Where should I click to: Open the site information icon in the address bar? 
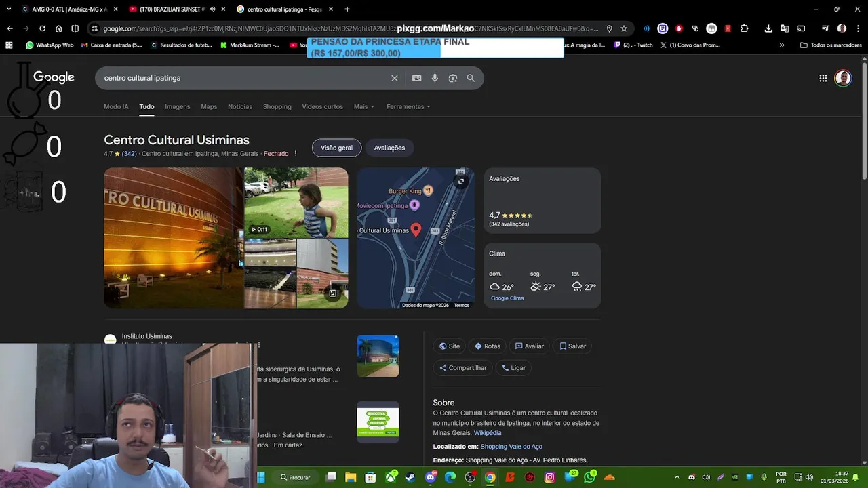tap(94, 28)
